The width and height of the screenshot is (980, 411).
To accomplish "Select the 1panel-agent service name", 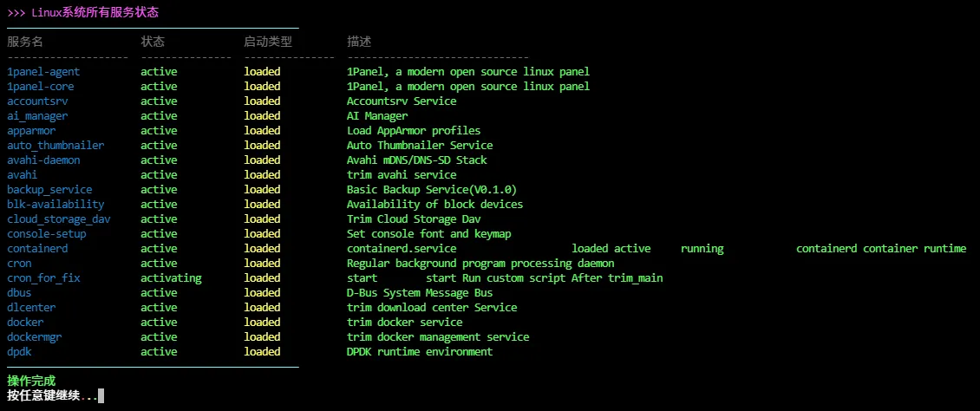I will 43,71.
